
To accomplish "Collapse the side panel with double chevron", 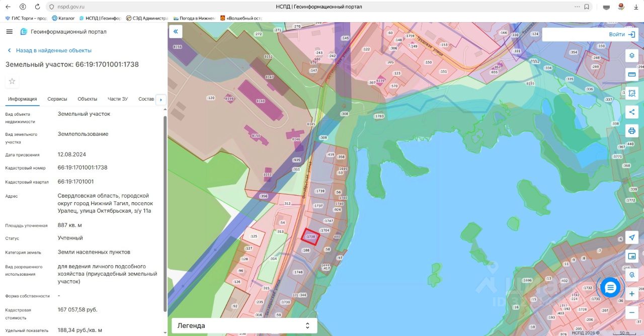I will [176, 32].
